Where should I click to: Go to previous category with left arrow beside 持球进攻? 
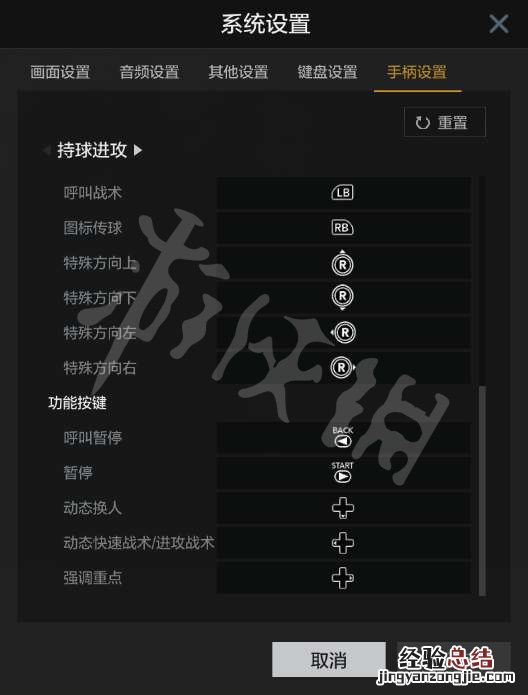point(47,150)
